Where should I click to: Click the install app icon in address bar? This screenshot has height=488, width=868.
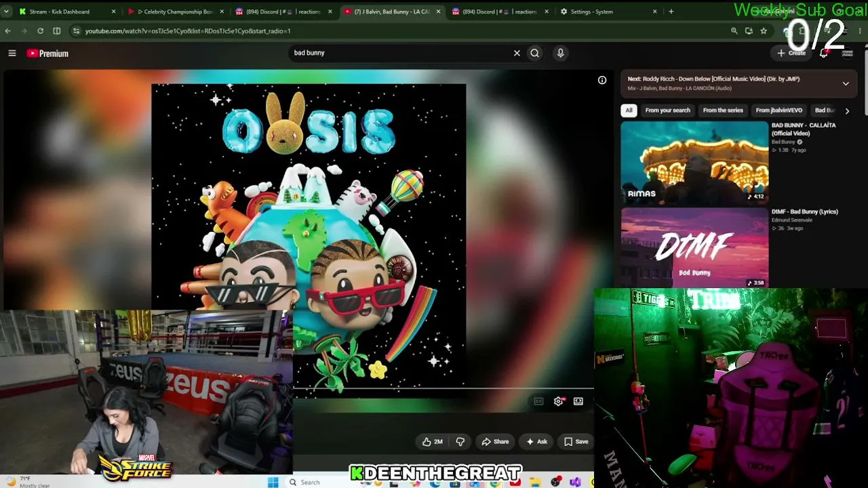point(749,31)
